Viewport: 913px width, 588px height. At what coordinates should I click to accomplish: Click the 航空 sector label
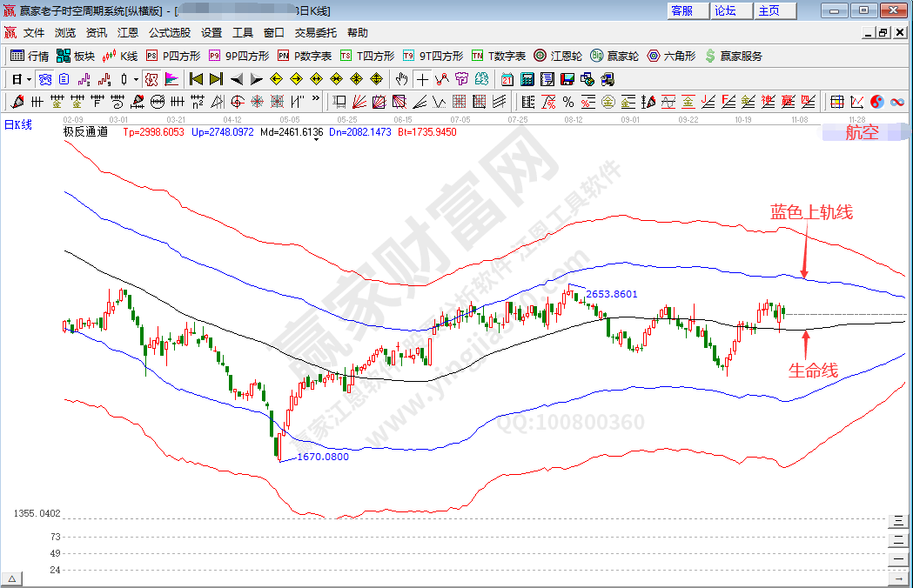(x=862, y=133)
